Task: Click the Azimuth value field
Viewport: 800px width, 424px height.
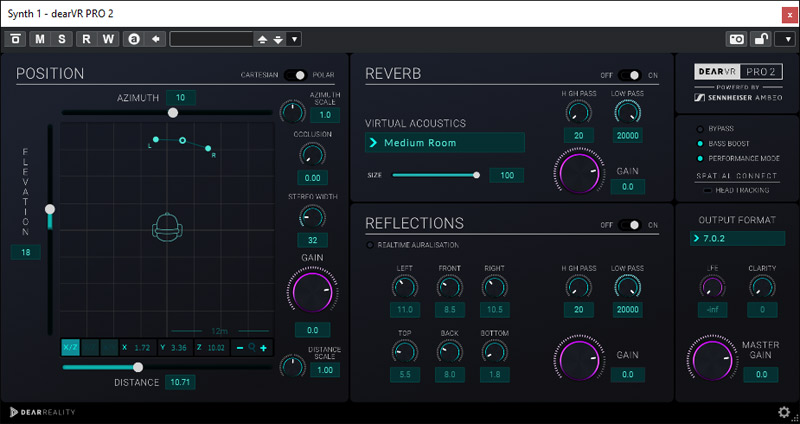Action: [181, 98]
